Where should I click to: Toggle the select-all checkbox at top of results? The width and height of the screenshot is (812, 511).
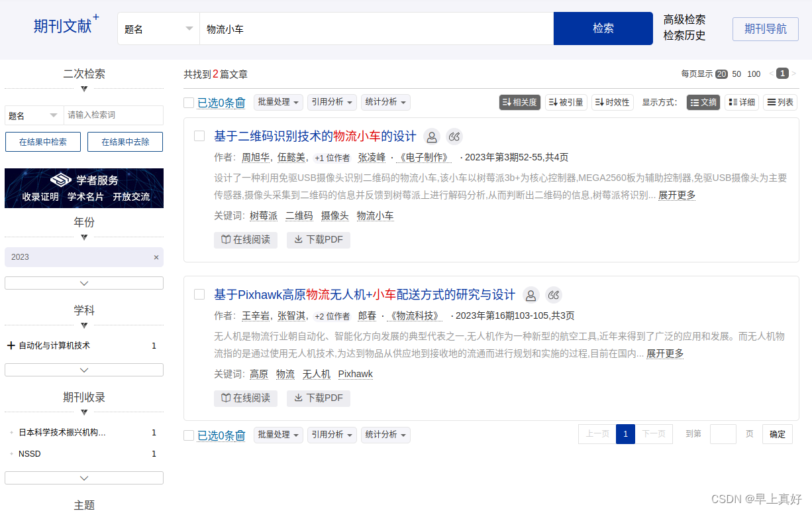(188, 102)
